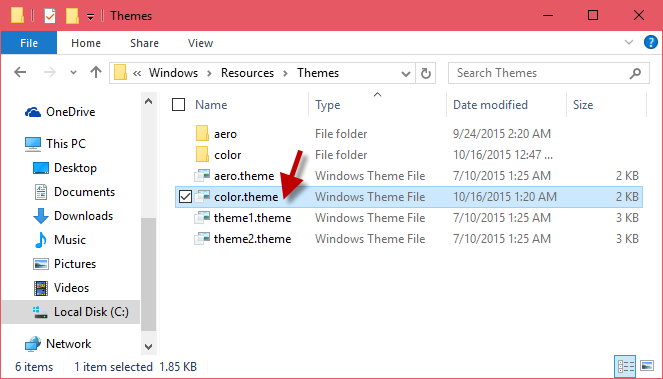Go back with the Back arrow
Viewport: 663px width, 379px height.
[20, 72]
